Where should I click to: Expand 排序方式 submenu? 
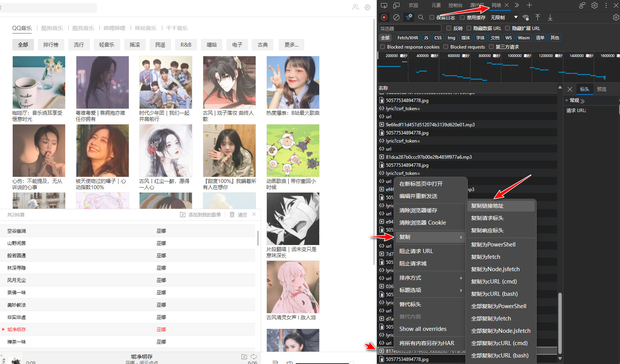[x=430, y=278]
